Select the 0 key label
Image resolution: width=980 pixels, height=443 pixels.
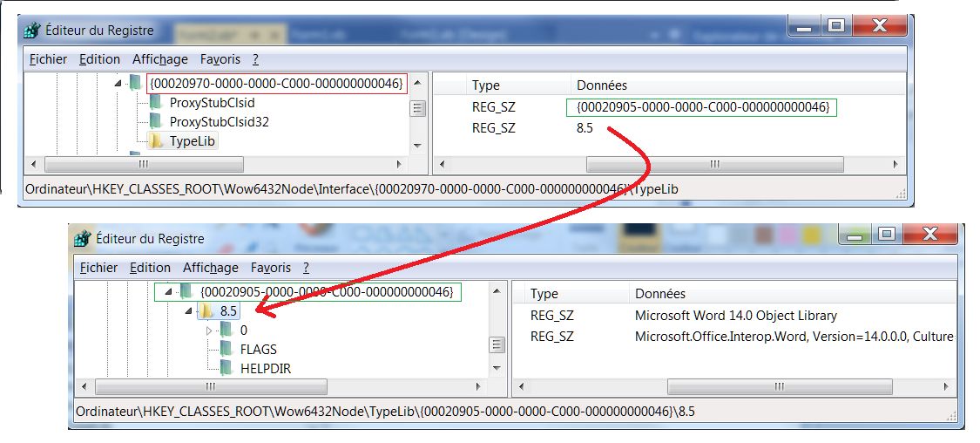click(x=244, y=331)
